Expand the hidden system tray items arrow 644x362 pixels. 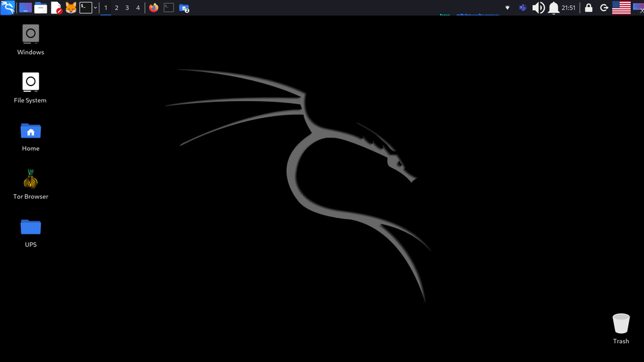[508, 8]
